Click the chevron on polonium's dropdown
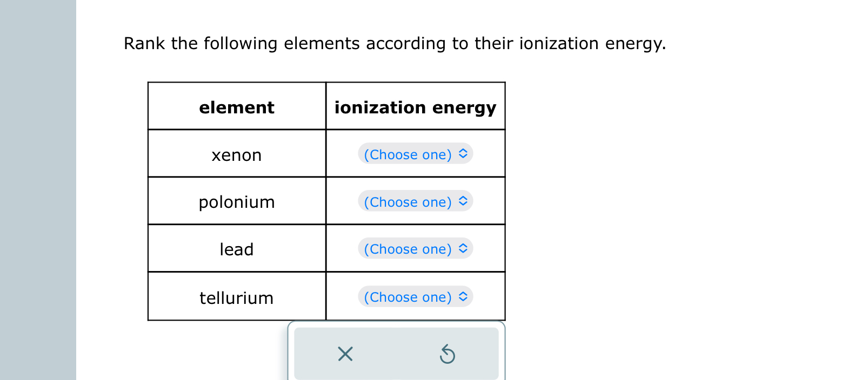868x380 pixels. tap(462, 201)
